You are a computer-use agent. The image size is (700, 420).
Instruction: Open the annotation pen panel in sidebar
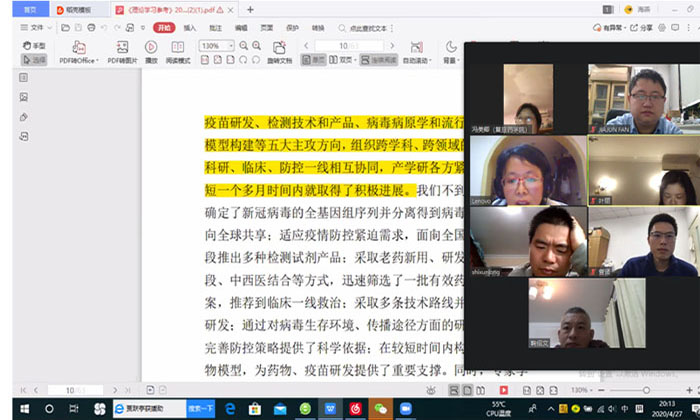(23, 116)
